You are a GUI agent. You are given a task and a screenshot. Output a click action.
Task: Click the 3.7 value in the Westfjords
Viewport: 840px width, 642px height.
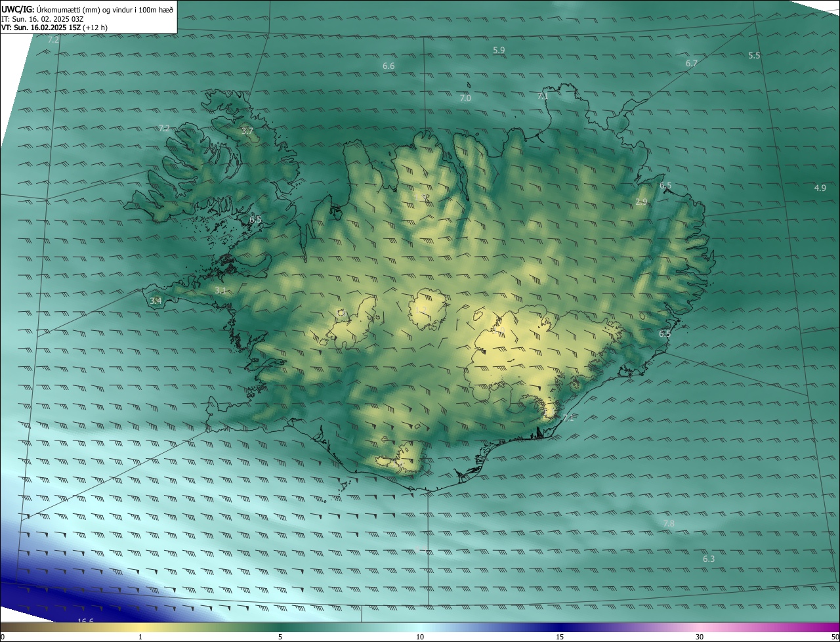point(247,131)
